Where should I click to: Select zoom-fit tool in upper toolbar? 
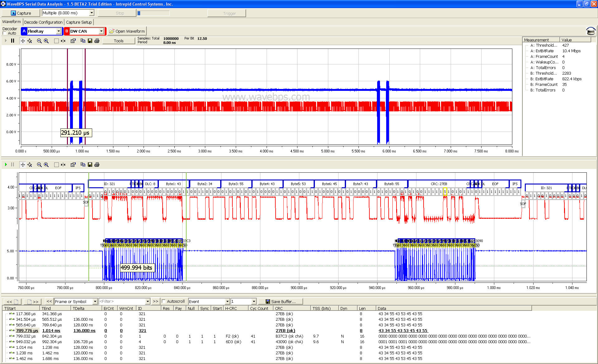tap(30, 41)
